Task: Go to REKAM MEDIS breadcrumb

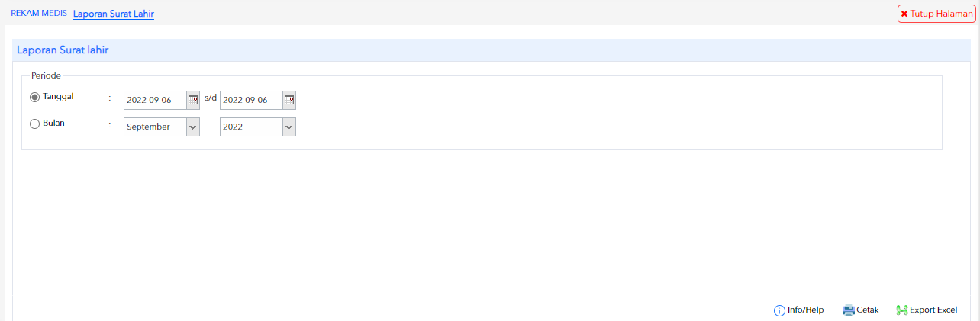Action: coord(39,14)
